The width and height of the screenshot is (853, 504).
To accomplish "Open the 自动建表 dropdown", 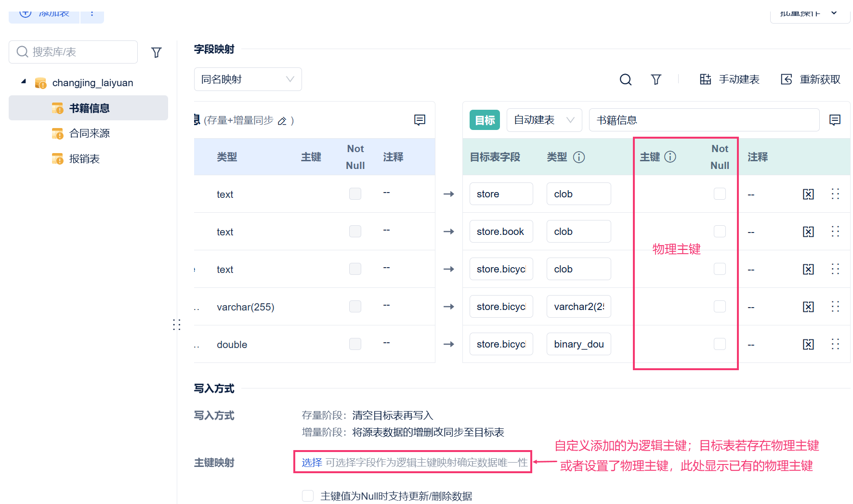I will pos(544,120).
